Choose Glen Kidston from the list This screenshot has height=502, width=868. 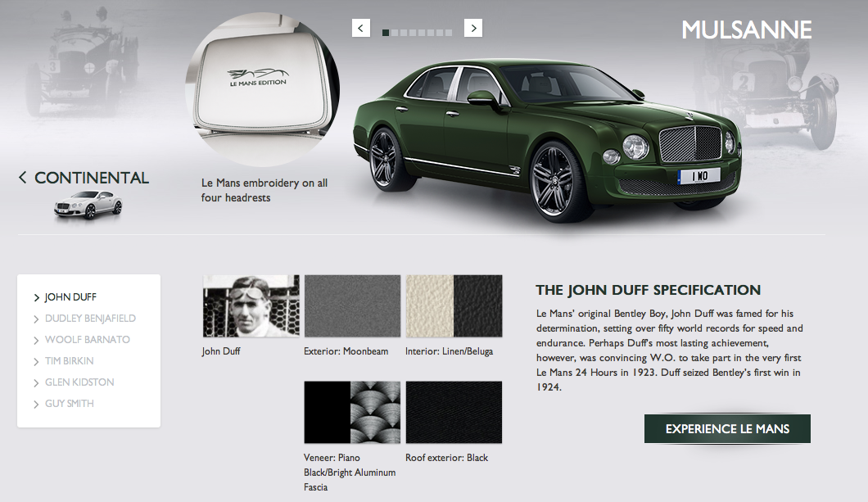click(x=79, y=382)
